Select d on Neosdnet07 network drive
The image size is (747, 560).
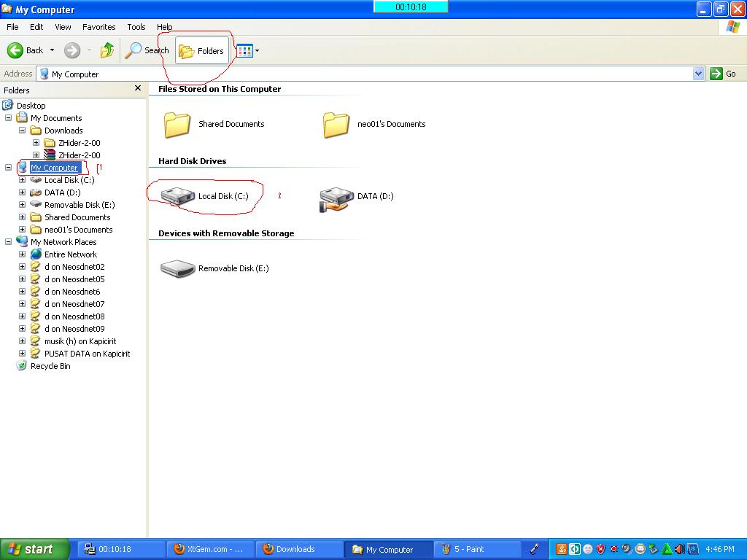74,304
